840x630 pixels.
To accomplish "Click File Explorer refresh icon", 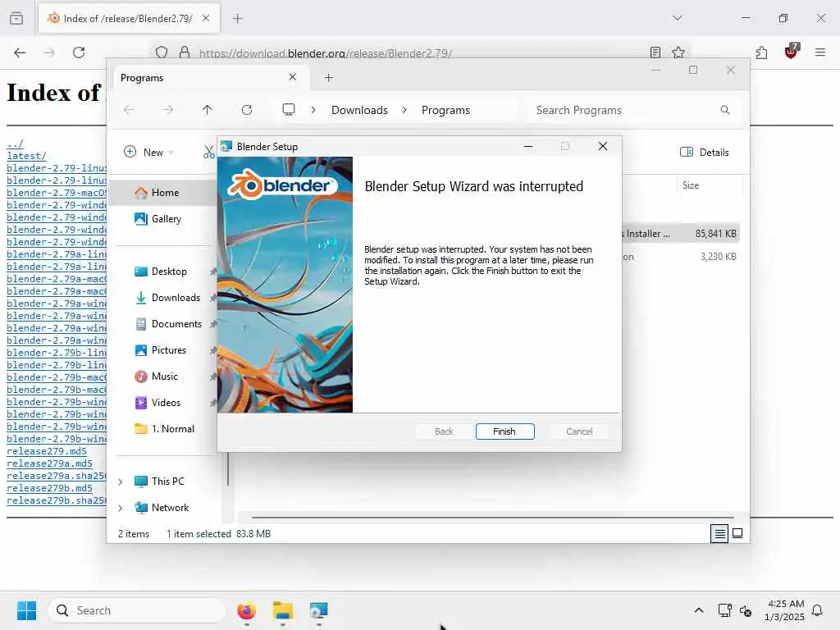I will click(247, 110).
